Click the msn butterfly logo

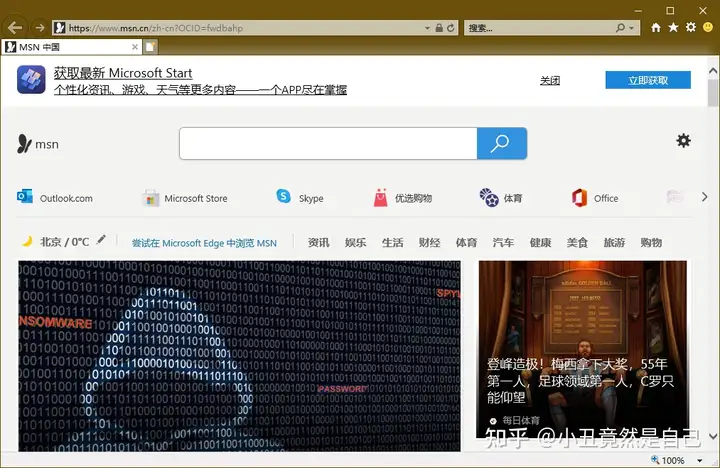click(24, 144)
